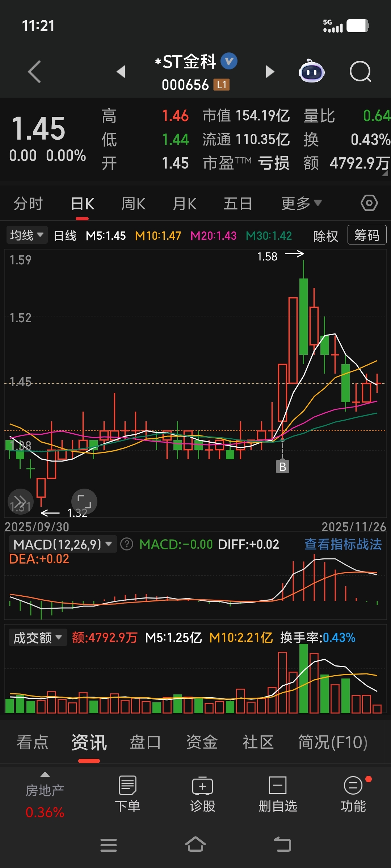
Task: Select the 周K weekly tab
Action: pos(133,204)
